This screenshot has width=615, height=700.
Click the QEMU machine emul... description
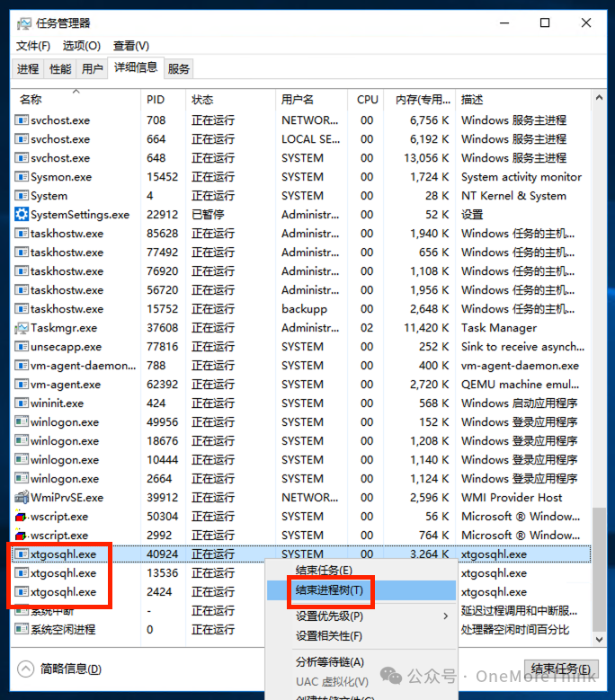(520, 385)
